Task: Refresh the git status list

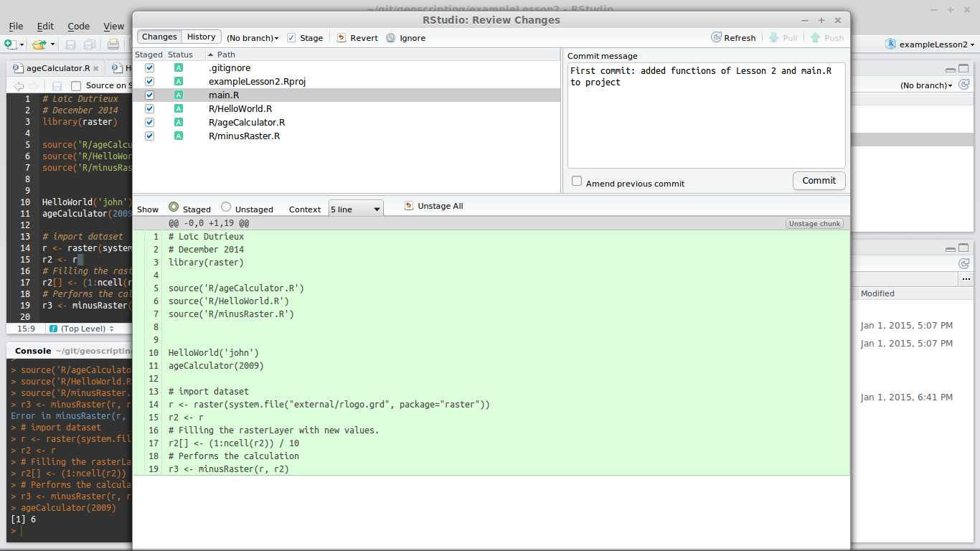Action: point(733,37)
